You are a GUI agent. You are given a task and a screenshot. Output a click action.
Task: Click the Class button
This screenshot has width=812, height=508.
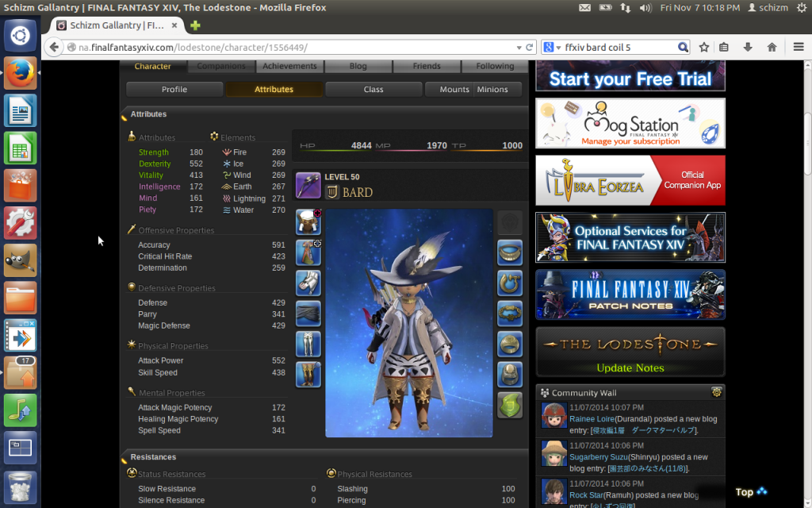pos(373,89)
